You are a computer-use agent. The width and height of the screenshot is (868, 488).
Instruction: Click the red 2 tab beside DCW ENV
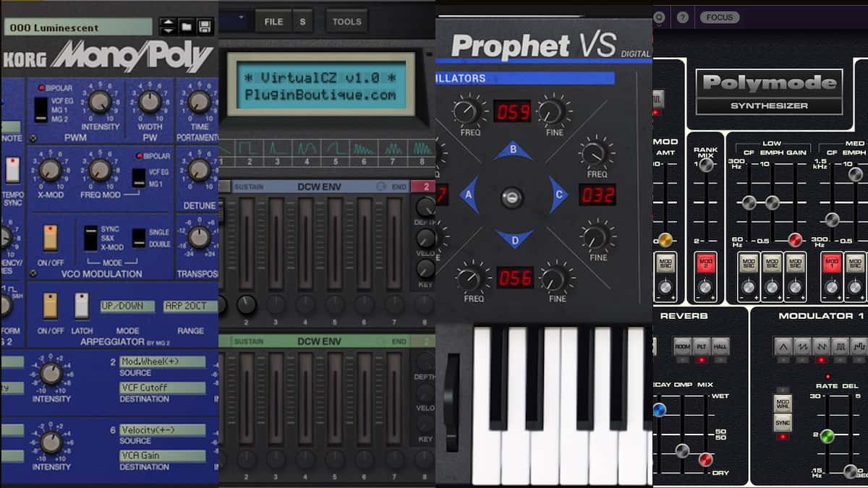tap(422, 187)
